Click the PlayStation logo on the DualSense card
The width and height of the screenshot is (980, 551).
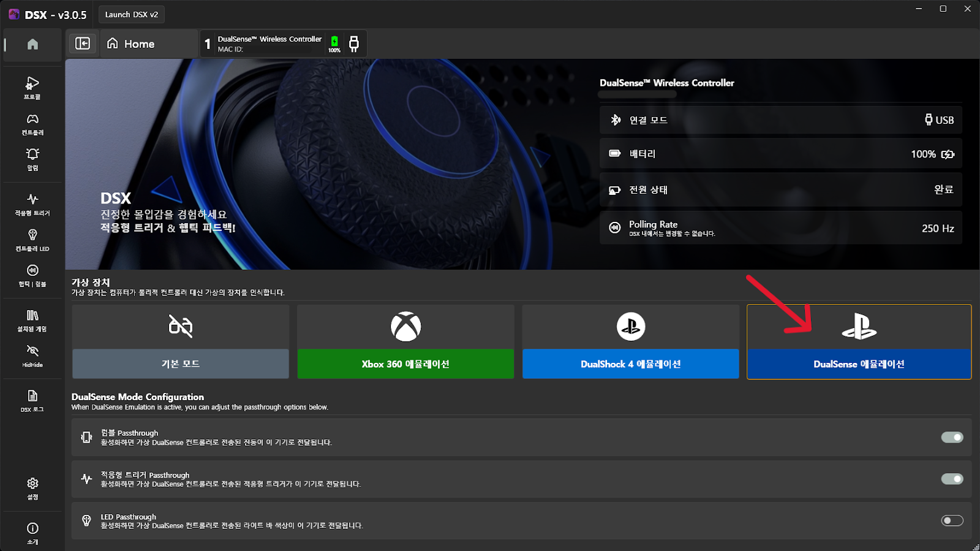tap(859, 326)
